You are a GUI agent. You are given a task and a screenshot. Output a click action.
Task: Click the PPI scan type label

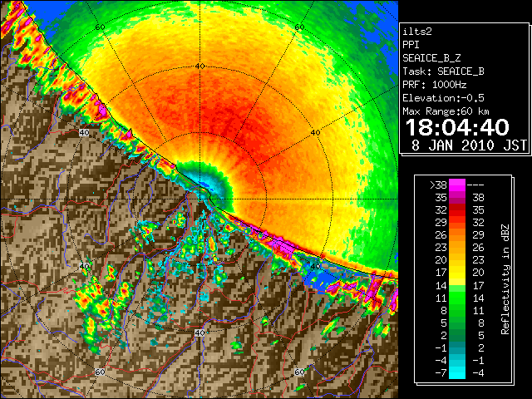click(411, 45)
